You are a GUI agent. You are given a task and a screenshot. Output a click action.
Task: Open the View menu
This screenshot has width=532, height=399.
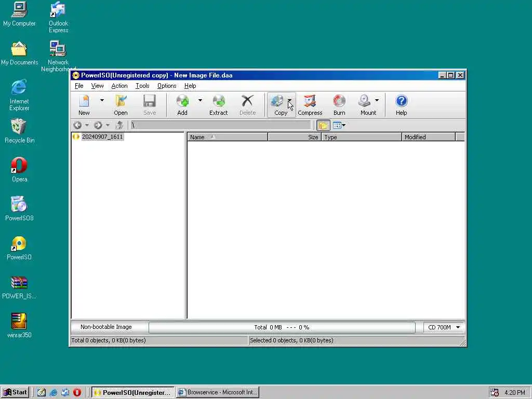click(97, 86)
